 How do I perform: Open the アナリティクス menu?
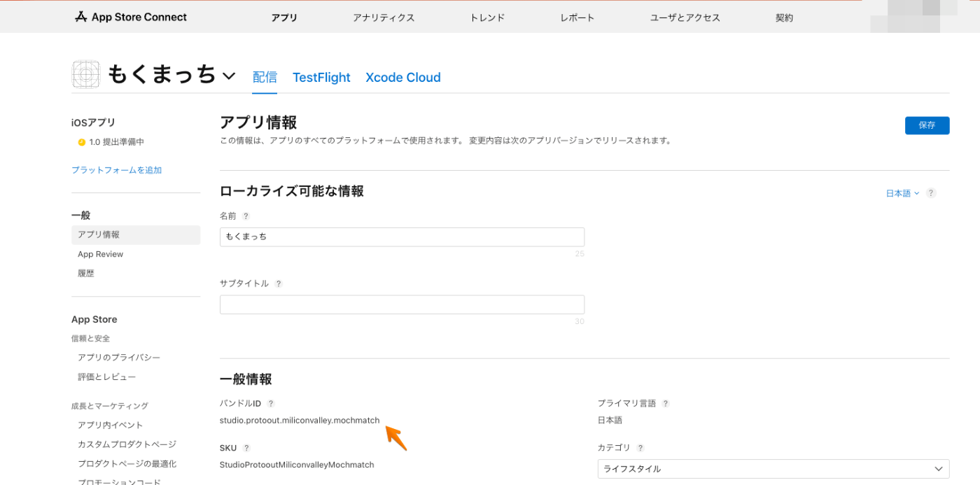coord(384,17)
